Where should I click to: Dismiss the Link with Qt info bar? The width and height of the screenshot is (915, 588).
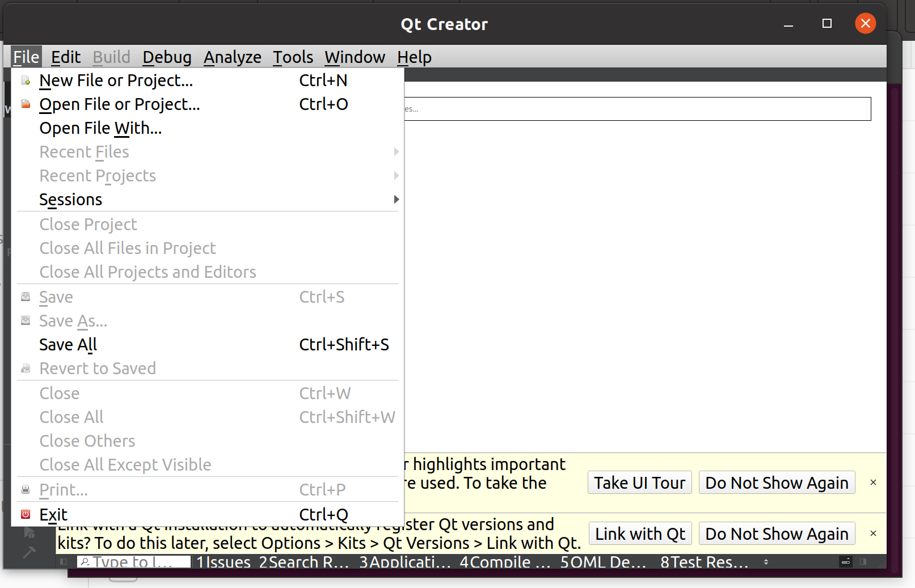pyautogui.click(x=874, y=534)
